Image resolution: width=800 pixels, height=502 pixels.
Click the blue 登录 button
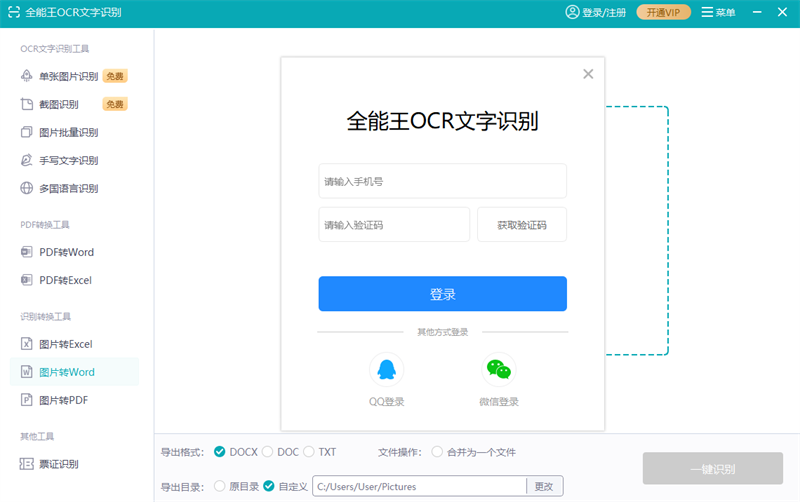tap(442, 294)
